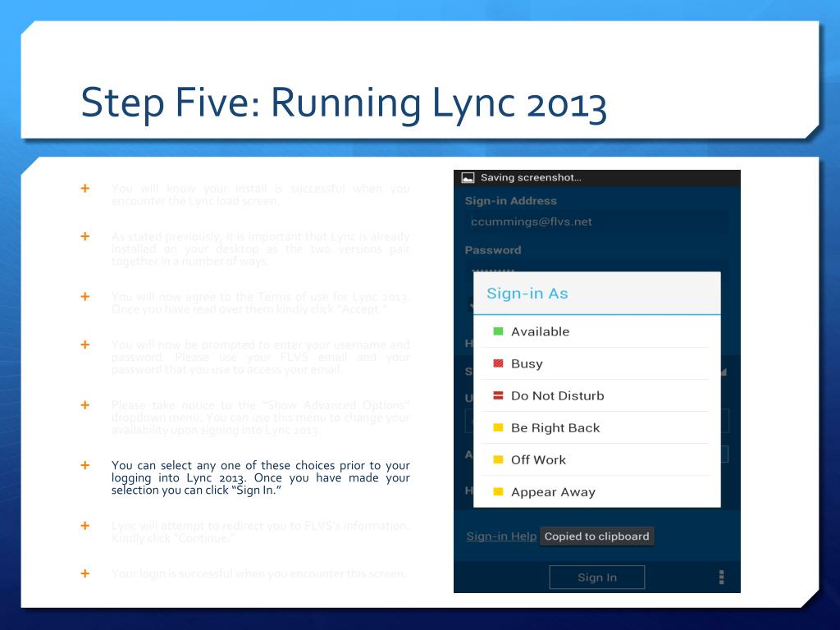
Task: Click the bullet starting 'As stated previously'
Action: click(260, 249)
